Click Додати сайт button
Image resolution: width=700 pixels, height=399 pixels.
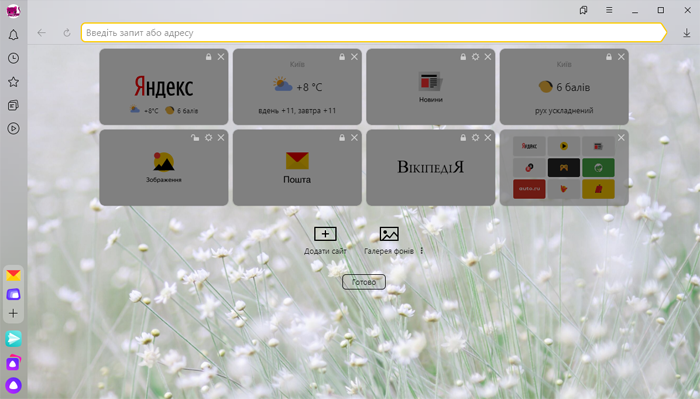pyautogui.click(x=325, y=241)
